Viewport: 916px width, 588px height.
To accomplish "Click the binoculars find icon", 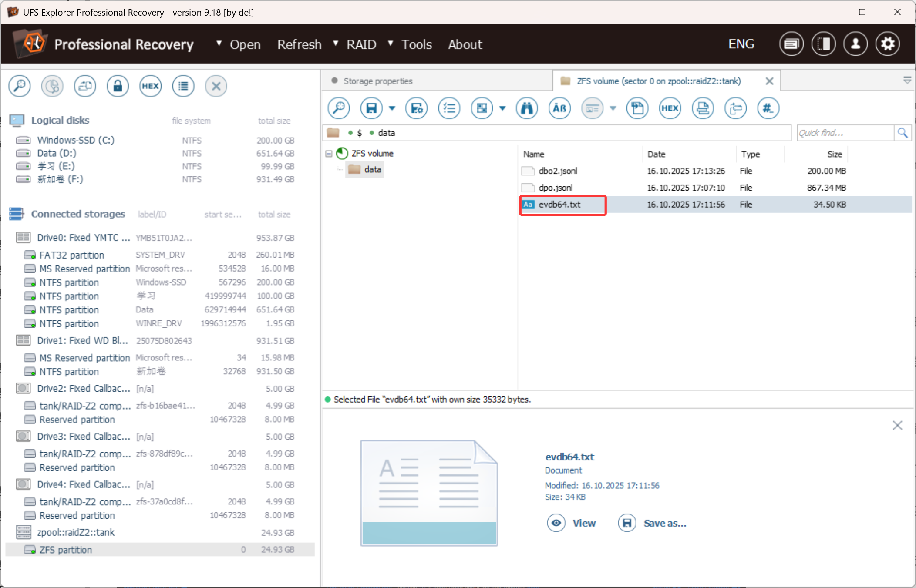I will pos(527,108).
